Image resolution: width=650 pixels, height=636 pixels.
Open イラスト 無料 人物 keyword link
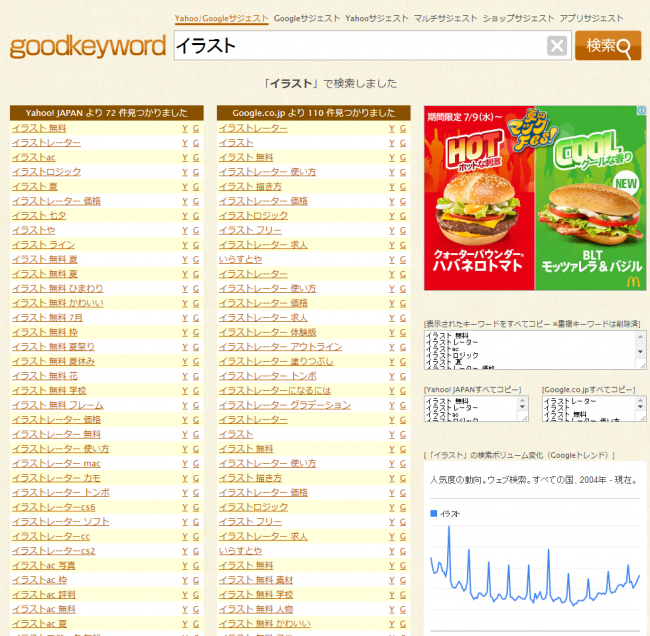click(256, 609)
